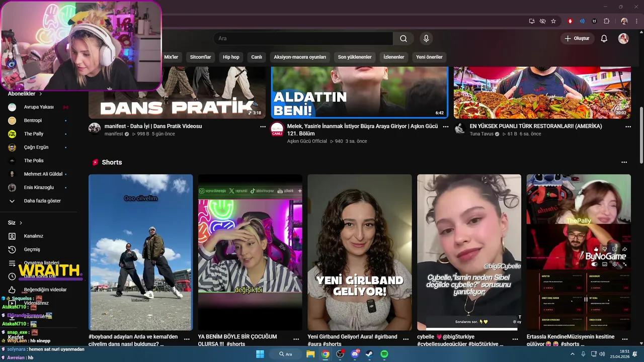Screen dimensions: 644x362
Task: Open the red hand ad-blocker extension
Action: (570, 21)
